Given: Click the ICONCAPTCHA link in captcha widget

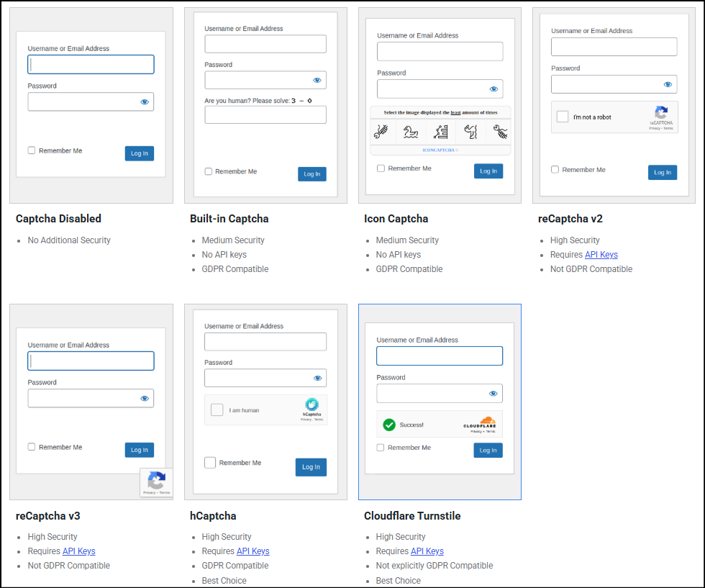Looking at the screenshot, I should pos(438,150).
